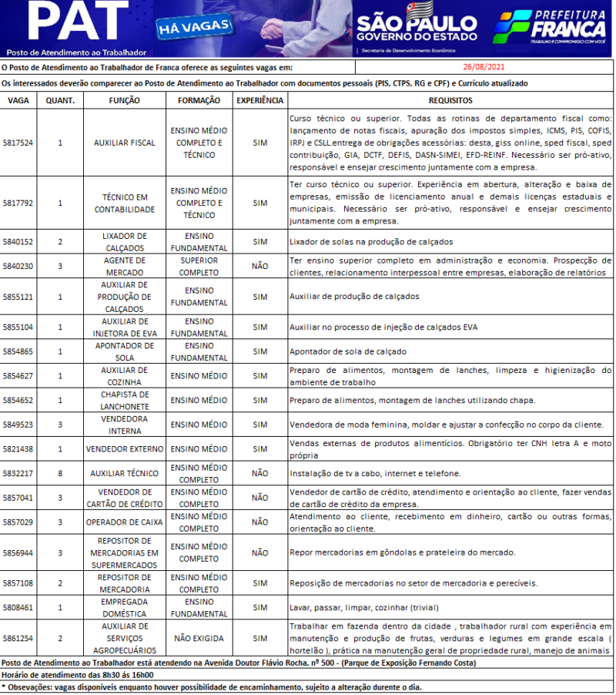
Task: Select the AUXILIAR DE COZINHA cell
Action: coord(125,376)
